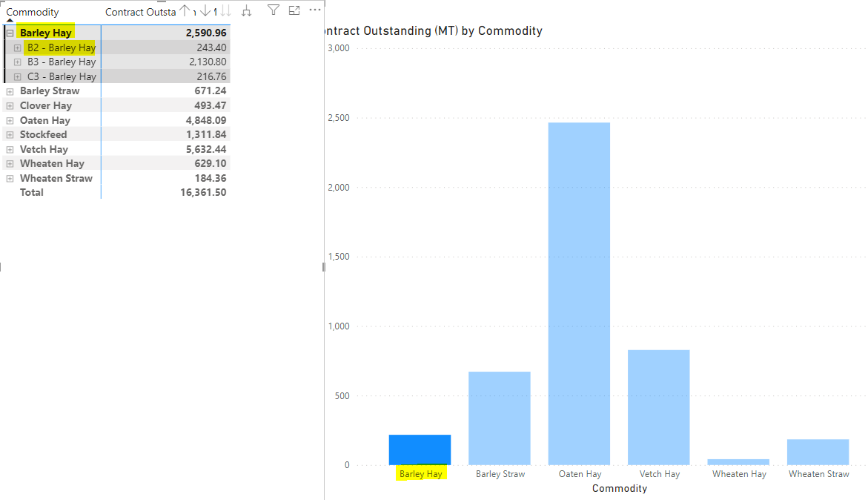Click the Oaten Hay axis label
This screenshot has height=500, width=868.
(x=580, y=474)
